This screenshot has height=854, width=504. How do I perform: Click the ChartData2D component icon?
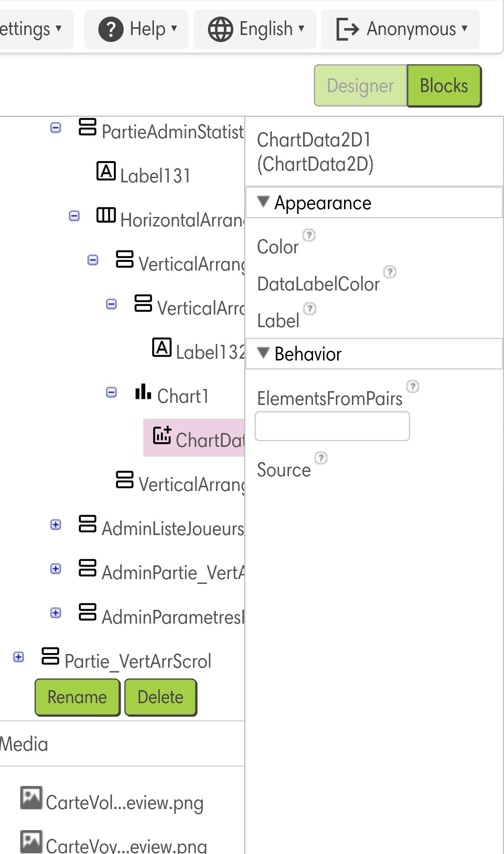(x=162, y=435)
